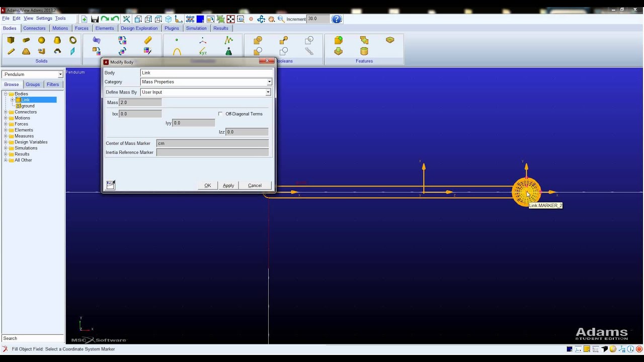Select the Chamfer feature tool
This screenshot has height=362, width=644.
pyautogui.click(x=364, y=40)
